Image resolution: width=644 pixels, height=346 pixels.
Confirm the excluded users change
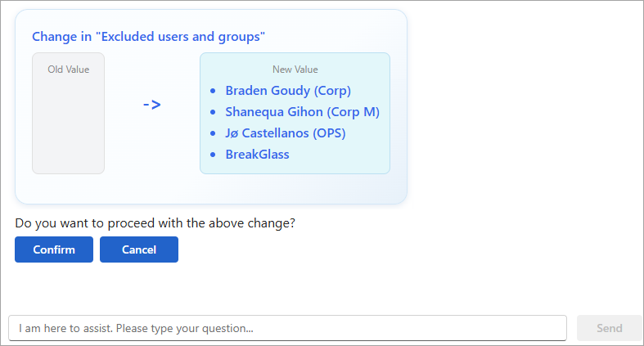click(x=54, y=249)
